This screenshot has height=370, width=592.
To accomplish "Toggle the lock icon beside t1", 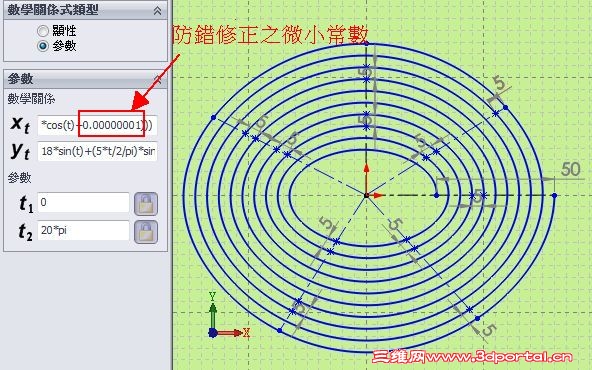I will (146, 204).
